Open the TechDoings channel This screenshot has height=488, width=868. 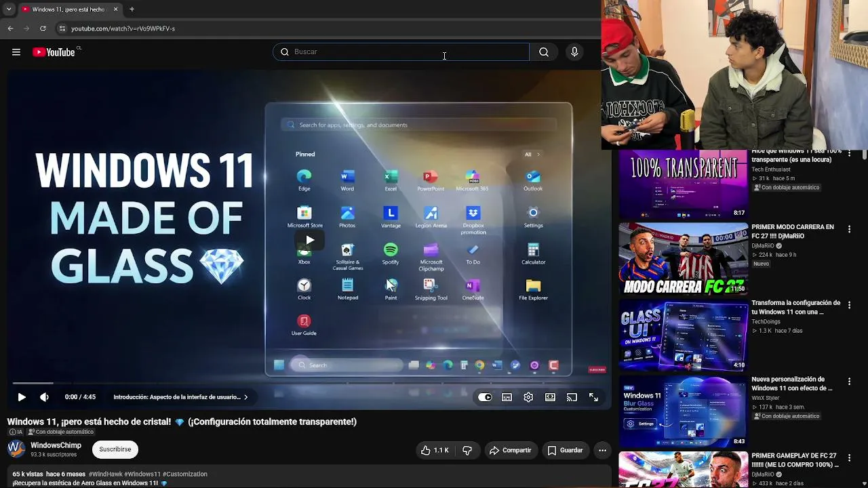click(x=766, y=322)
